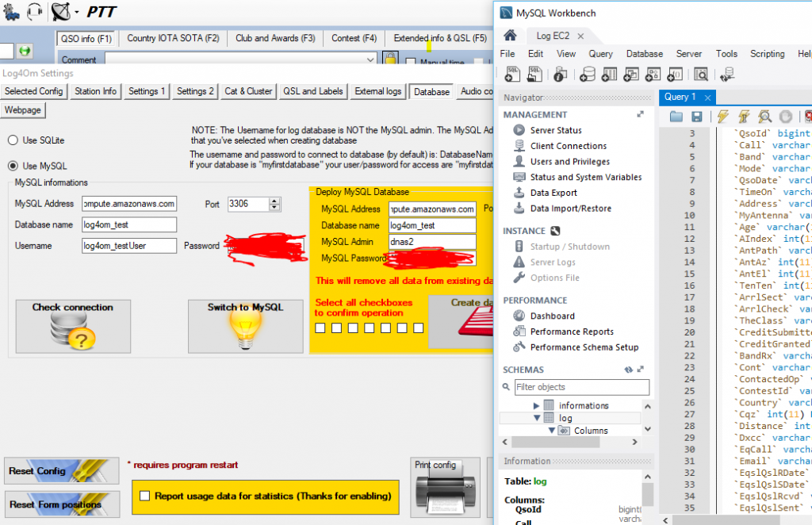The width and height of the screenshot is (812, 525).
Task: Stop query execution hand icon
Action: pyautogui.click(x=786, y=117)
